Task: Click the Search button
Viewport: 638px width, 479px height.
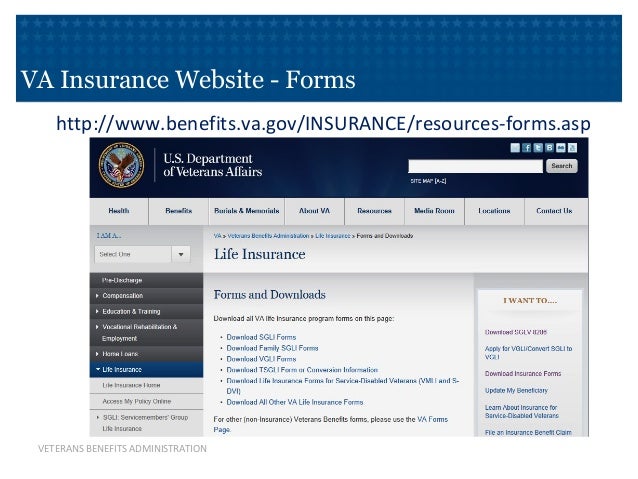Action: (x=562, y=166)
